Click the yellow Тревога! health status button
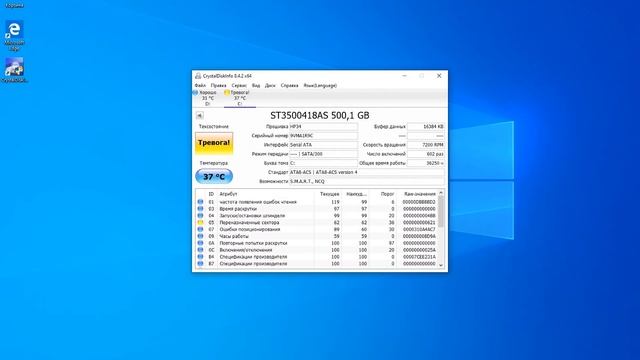This screenshot has width=640, height=360. click(x=214, y=143)
